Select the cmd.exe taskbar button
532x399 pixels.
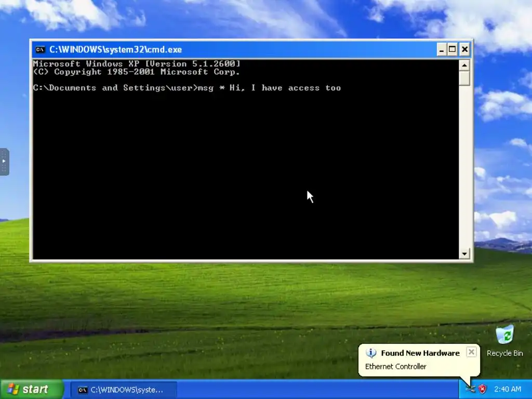(124, 390)
